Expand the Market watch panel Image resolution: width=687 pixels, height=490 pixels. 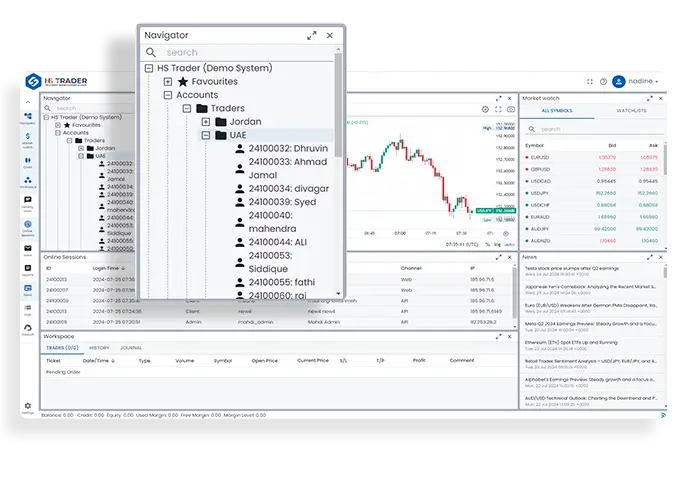(650, 98)
